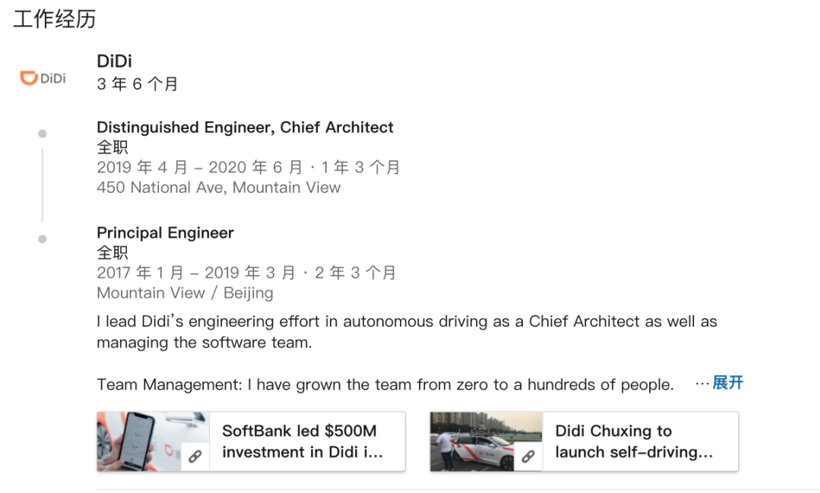Open Didi Chuxing self-driving launch article
This screenshot has width=820, height=493.
tap(634, 441)
